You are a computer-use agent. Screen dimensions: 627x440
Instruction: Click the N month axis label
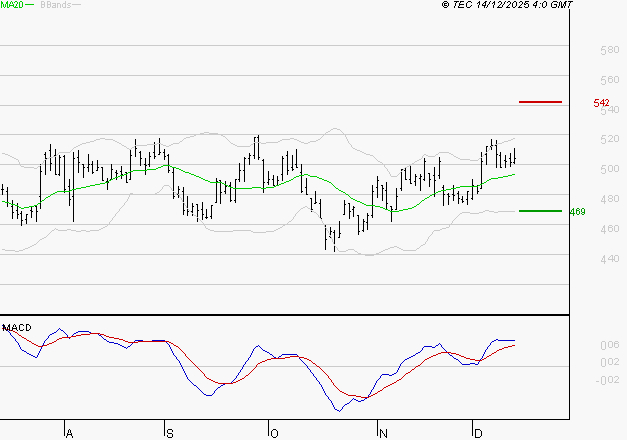[383, 434]
